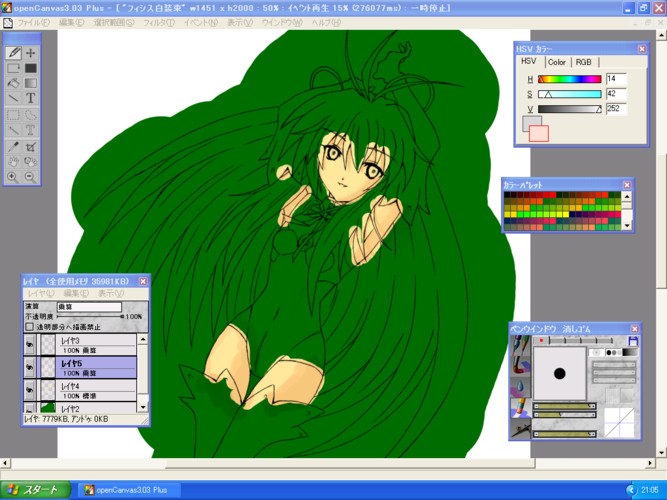Select the three-dot brush density option
The image size is (667, 500).
[613, 352]
